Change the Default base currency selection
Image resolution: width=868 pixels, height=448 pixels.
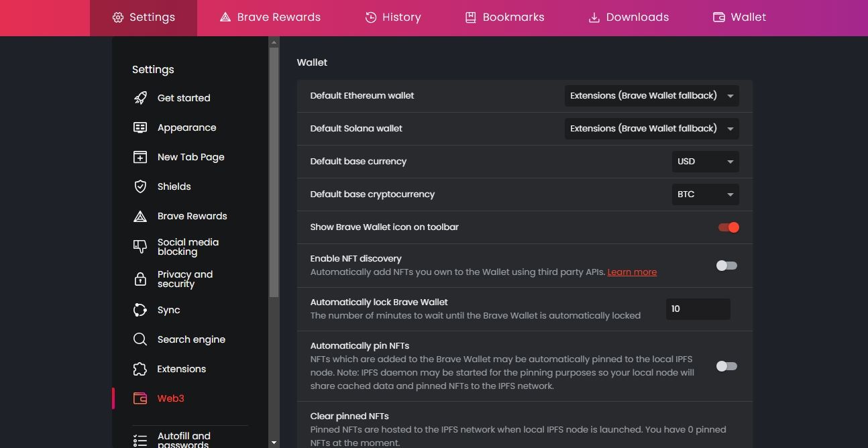(x=704, y=161)
